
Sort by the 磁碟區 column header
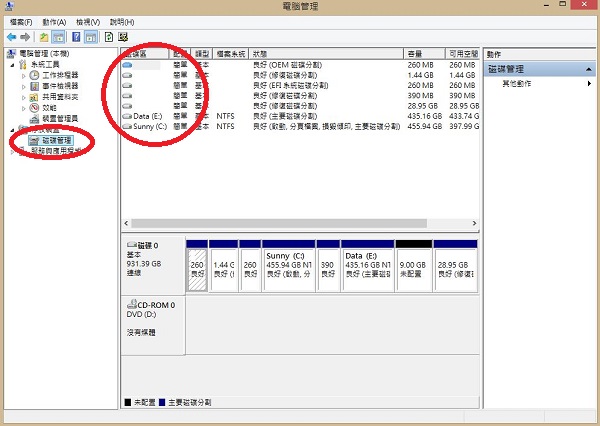pos(145,54)
